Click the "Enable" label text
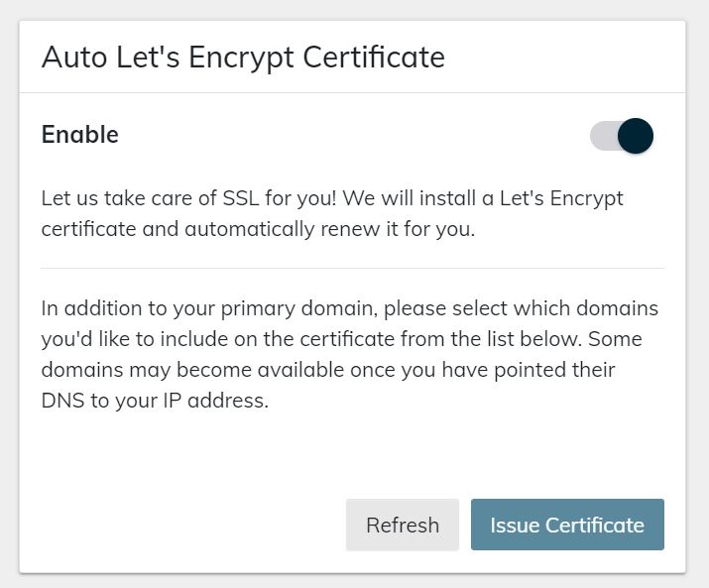Viewport: 709px width, 588px height. 79,135
